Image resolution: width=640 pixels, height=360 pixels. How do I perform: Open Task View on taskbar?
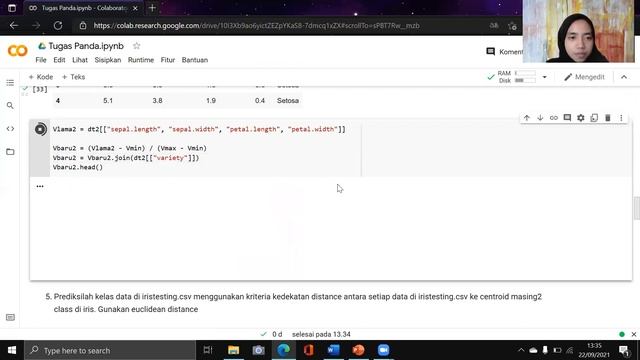click(x=208, y=350)
